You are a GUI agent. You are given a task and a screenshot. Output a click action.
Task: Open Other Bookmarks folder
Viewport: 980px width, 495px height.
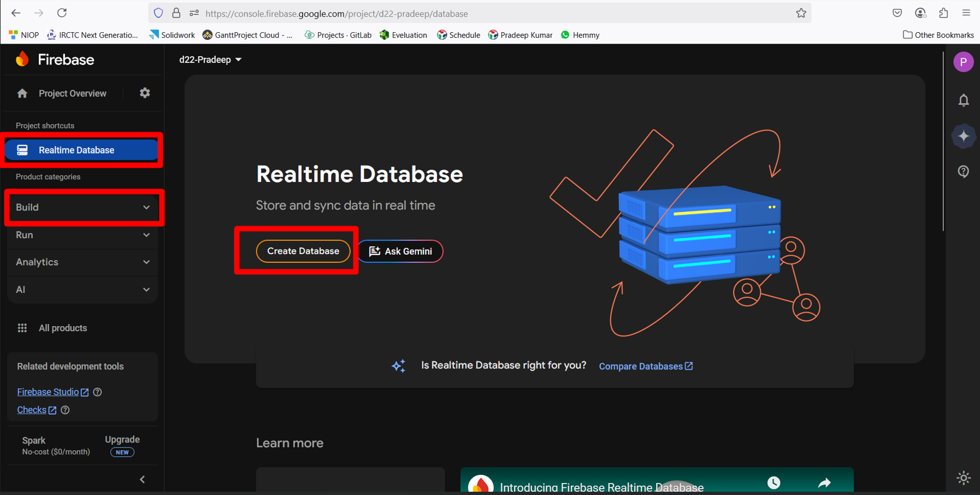(x=938, y=35)
